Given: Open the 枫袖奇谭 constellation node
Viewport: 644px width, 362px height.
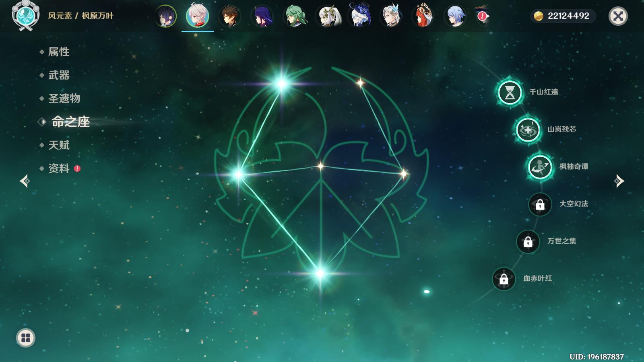Looking at the screenshot, I should [540, 167].
